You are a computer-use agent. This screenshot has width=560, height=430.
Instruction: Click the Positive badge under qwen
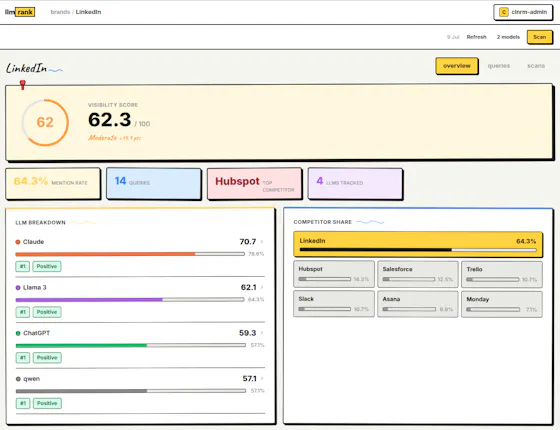click(x=47, y=403)
